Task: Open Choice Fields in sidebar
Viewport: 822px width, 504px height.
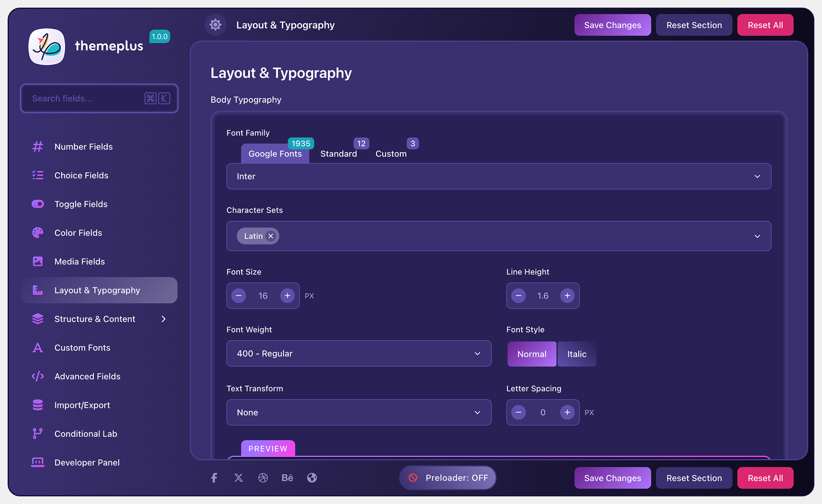Action: pyautogui.click(x=99, y=175)
